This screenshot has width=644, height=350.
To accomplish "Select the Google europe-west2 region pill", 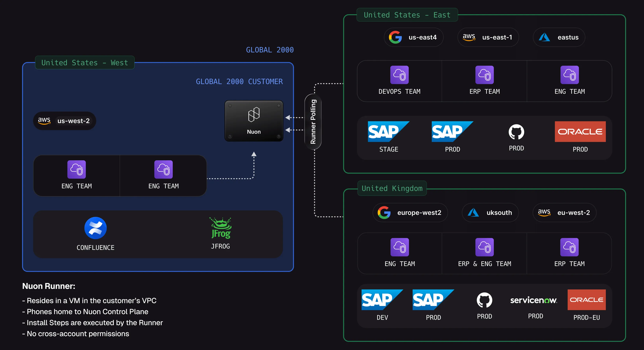I will click(410, 213).
